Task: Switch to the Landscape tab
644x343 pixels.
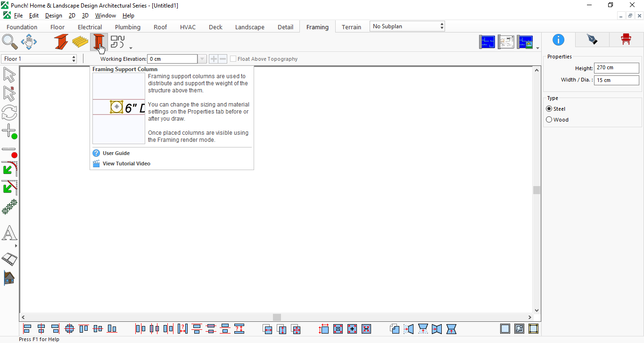Action: tap(250, 27)
